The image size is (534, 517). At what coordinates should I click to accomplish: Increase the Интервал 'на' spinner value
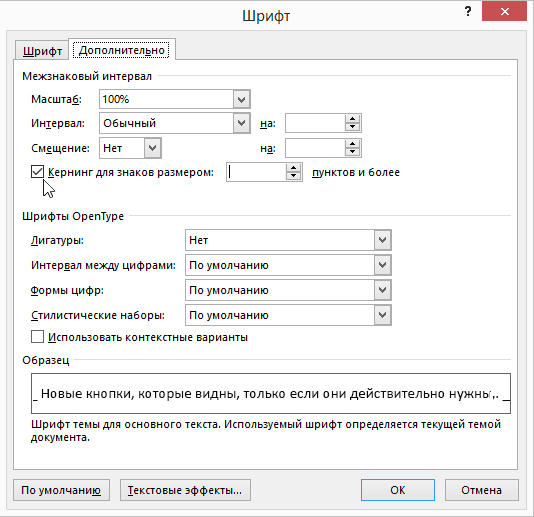(x=352, y=119)
